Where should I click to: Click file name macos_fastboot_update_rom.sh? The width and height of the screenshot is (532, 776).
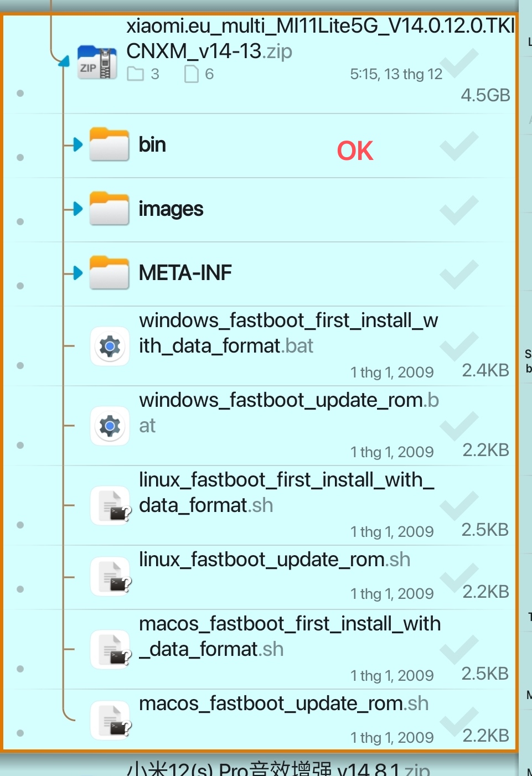tap(283, 703)
